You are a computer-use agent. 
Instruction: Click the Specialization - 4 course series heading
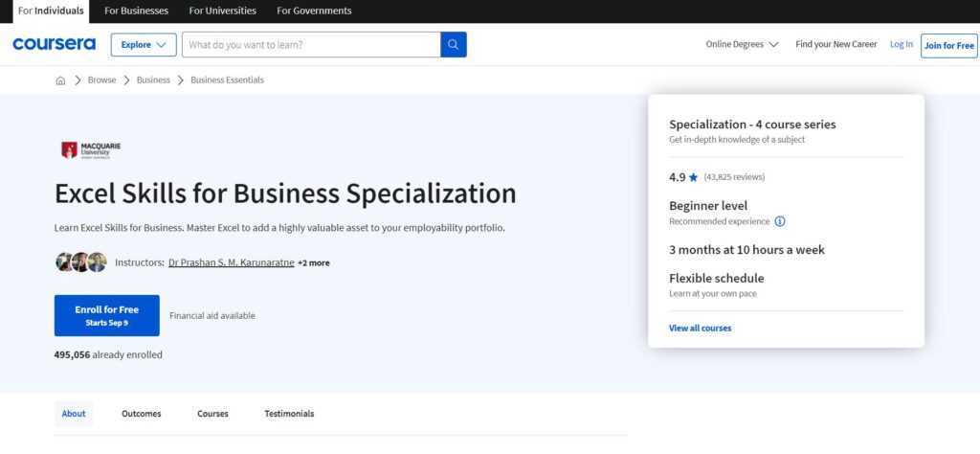pyautogui.click(x=752, y=124)
